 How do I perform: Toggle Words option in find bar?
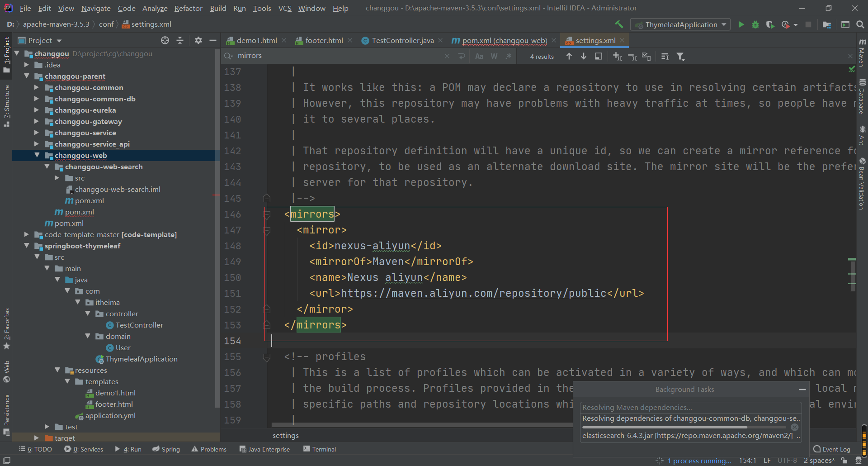[x=494, y=56]
